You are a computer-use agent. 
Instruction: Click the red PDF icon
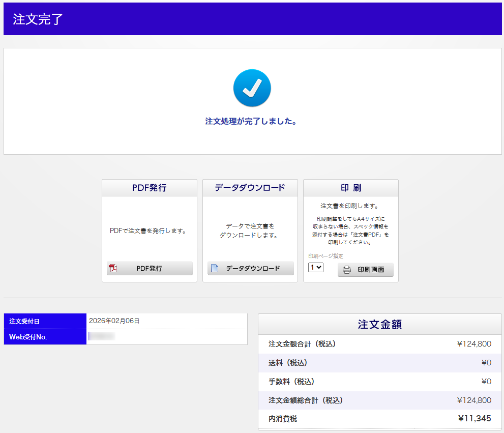[x=113, y=269]
